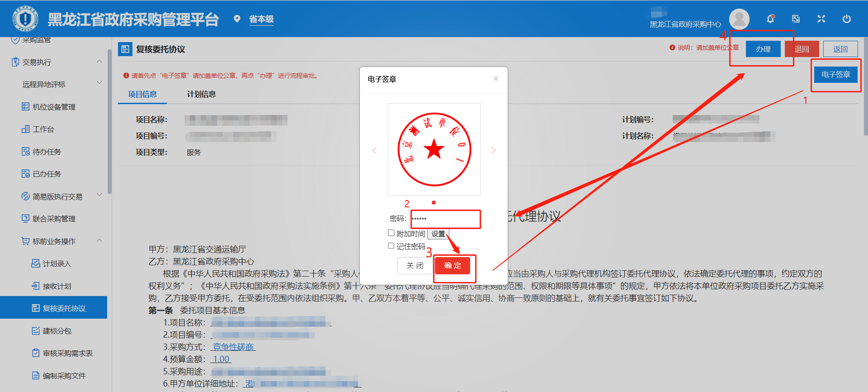Click the seal carousel indicator dot
Screen dimensions: 868x392
point(434,202)
